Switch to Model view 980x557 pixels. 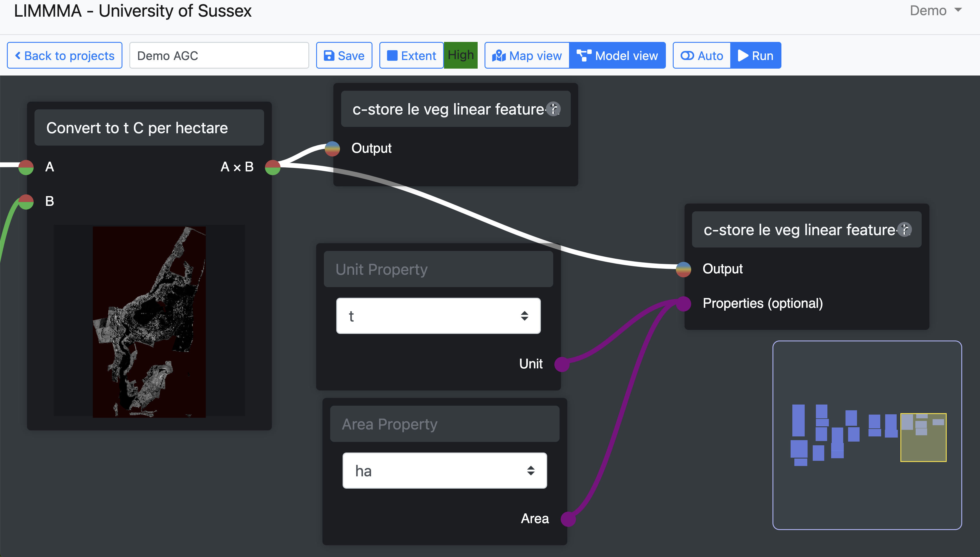tap(617, 56)
